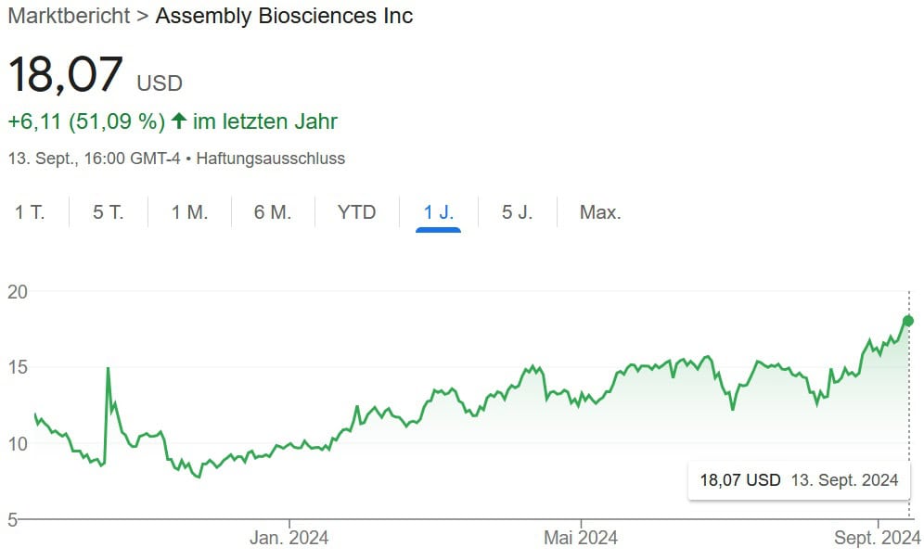
Task: Click the large 18,07 price value
Action: tap(65, 75)
